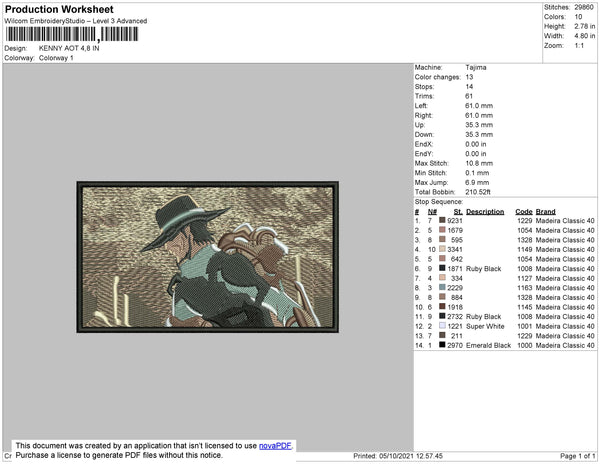
Task: Click the 'Stop Sequence:' heading
Action: [439, 202]
